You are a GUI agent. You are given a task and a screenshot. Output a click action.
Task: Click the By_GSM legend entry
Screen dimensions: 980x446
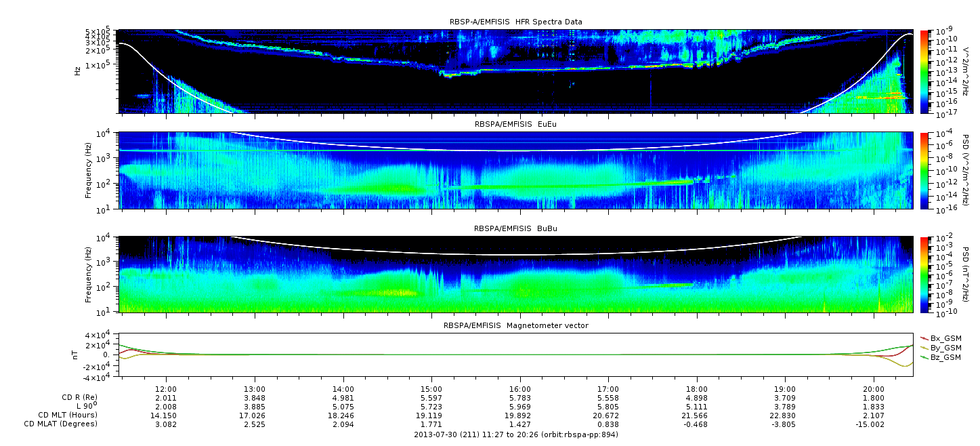pyautogui.click(x=939, y=347)
